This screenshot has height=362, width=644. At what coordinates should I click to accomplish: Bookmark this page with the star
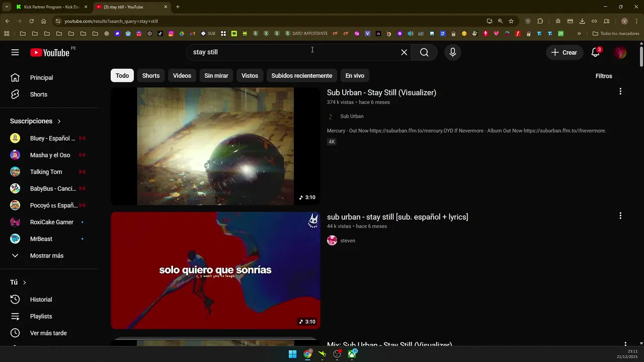coord(511,21)
